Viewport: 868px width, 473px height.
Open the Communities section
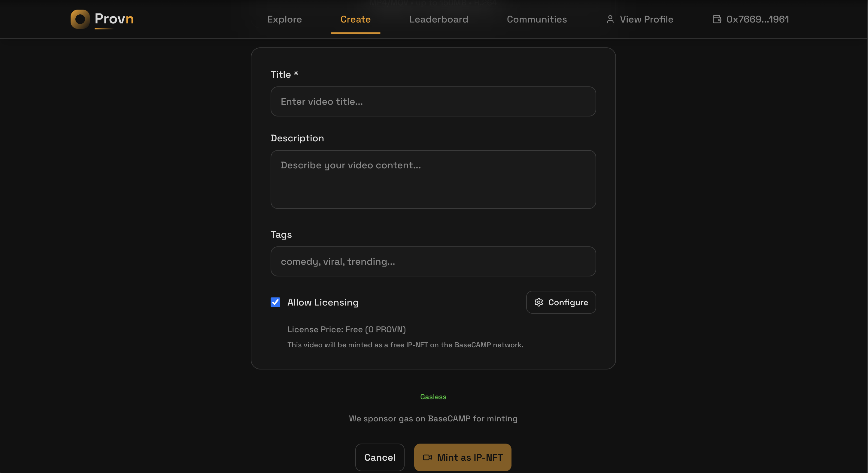click(536, 20)
